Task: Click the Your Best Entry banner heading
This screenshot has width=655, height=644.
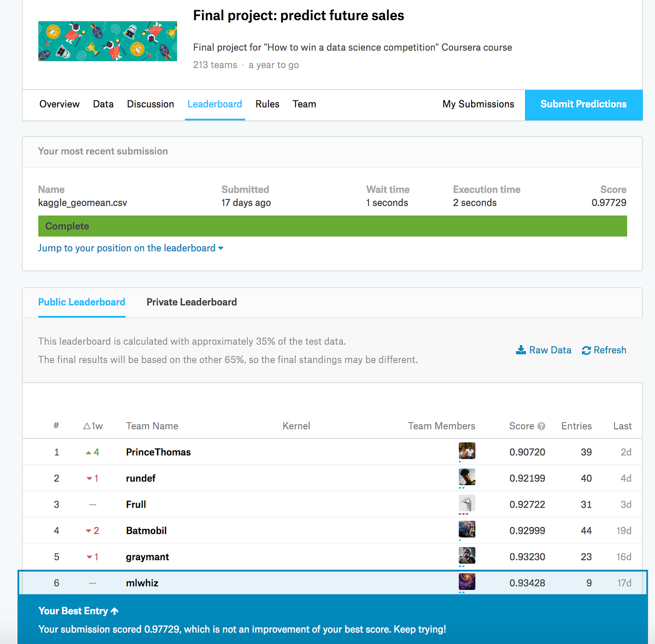Action: [73, 611]
